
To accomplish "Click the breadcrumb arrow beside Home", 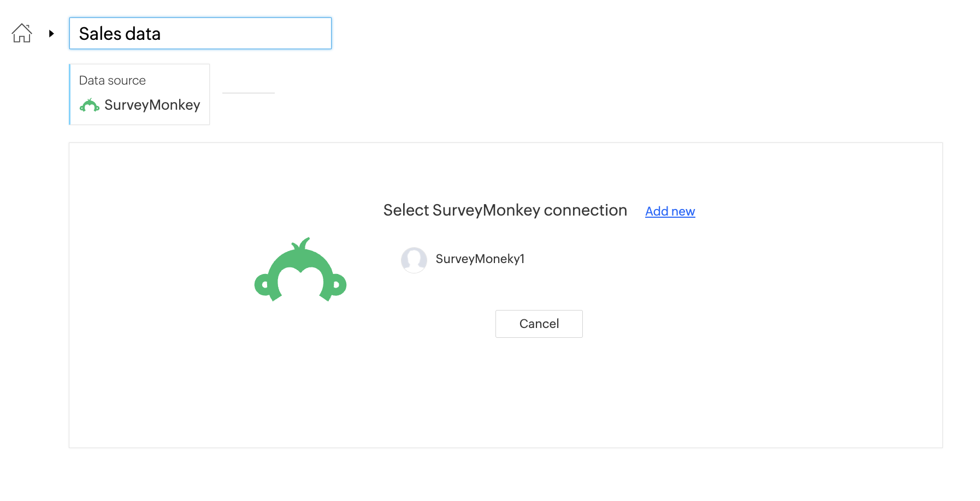I will 51,33.
